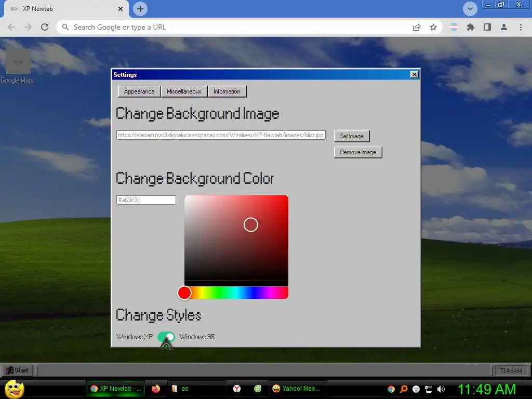
Task: Click the red hue slider handle
Action: click(x=184, y=293)
